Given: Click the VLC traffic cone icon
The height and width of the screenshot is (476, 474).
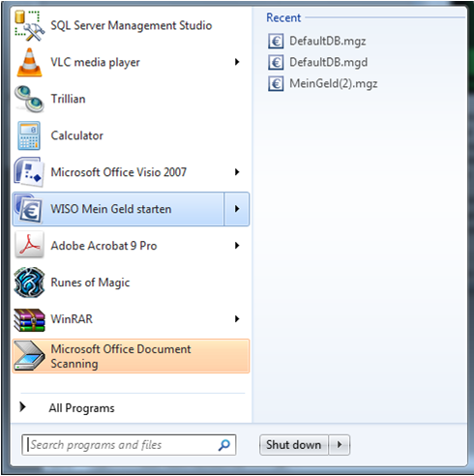Looking at the screenshot, I should [29, 62].
